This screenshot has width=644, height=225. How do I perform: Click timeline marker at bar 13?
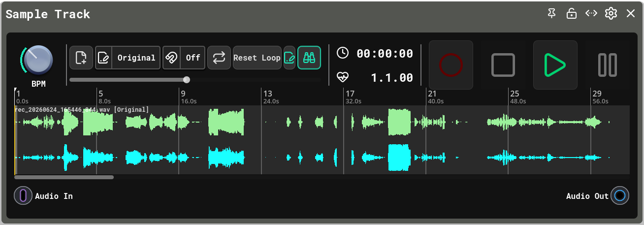pyautogui.click(x=267, y=94)
